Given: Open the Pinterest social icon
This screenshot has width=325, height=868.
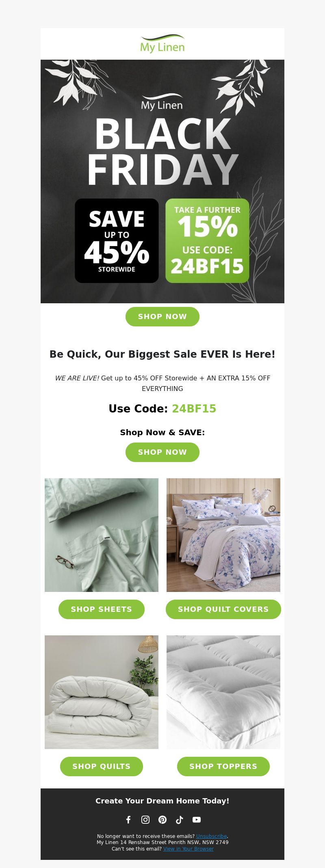Looking at the screenshot, I should click(162, 820).
